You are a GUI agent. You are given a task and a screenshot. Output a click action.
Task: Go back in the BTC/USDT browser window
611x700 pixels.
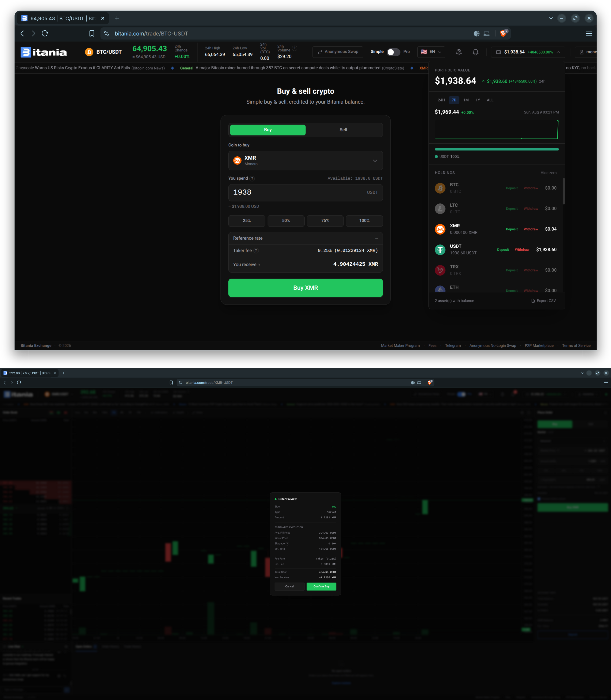[22, 33]
